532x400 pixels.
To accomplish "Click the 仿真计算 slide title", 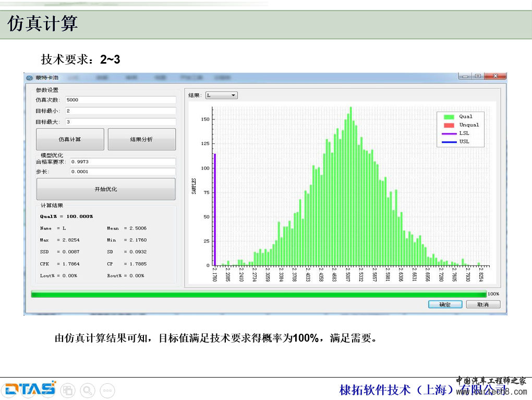I will click(x=42, y=23).
